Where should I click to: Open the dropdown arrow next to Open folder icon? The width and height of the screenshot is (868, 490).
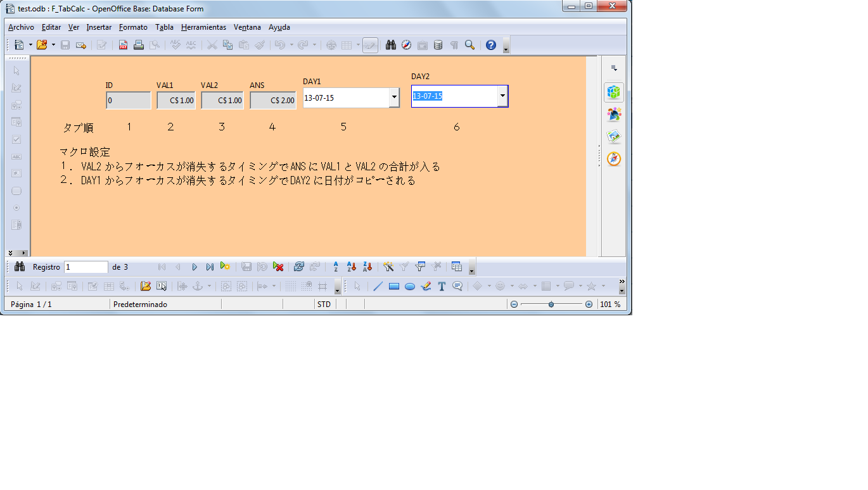[53, 45]
